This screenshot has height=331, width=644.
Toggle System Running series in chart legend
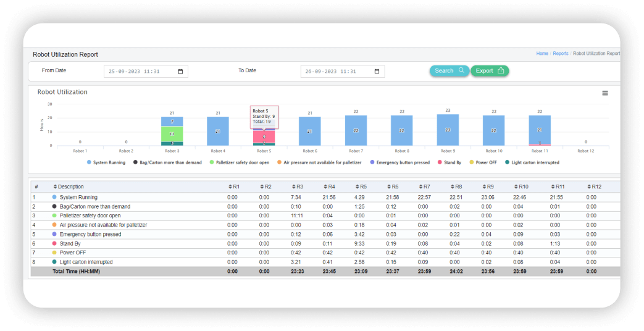pyautogui.click(x=106, y=162)
